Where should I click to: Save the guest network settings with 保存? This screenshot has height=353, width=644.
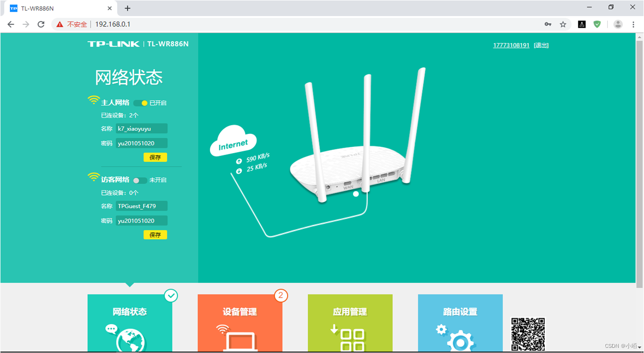[x=155, y=235]
